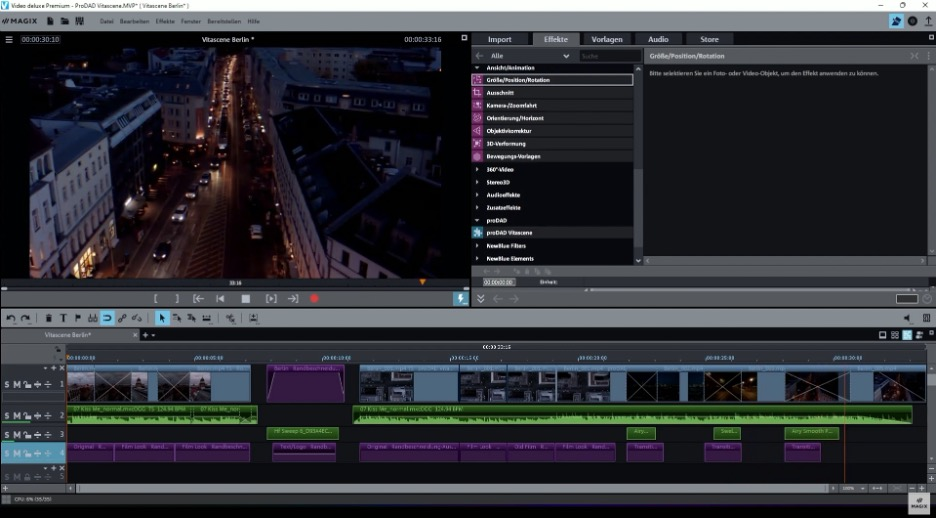Viewport: 936px width, 518px height.
Task: Solo track 3 with its S button
Action: [x=7, y=434]
